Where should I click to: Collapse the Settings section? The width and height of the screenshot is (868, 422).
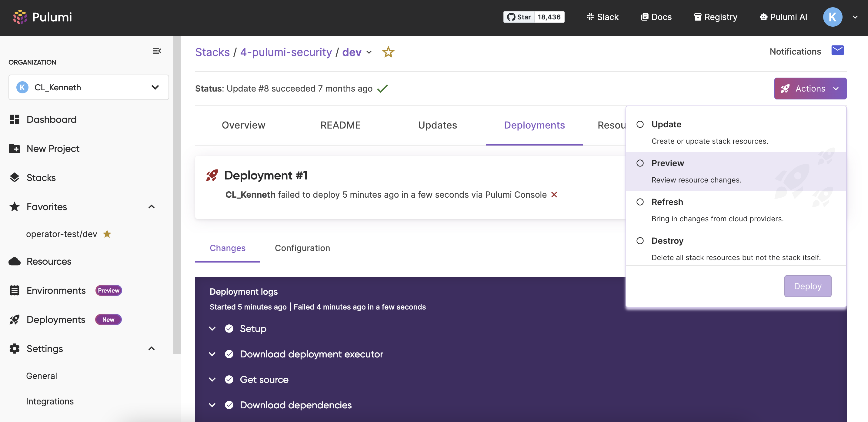(x=152, y=349)
